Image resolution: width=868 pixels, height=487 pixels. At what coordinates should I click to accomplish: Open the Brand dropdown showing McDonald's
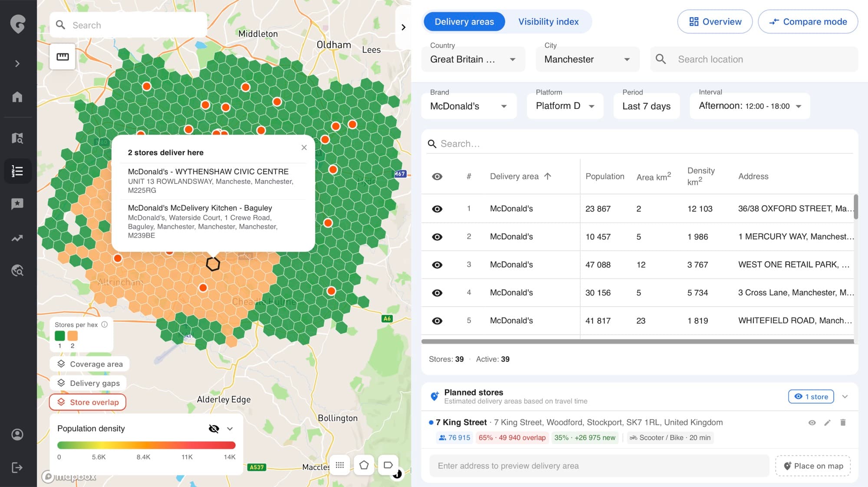(x=469, y=106)
